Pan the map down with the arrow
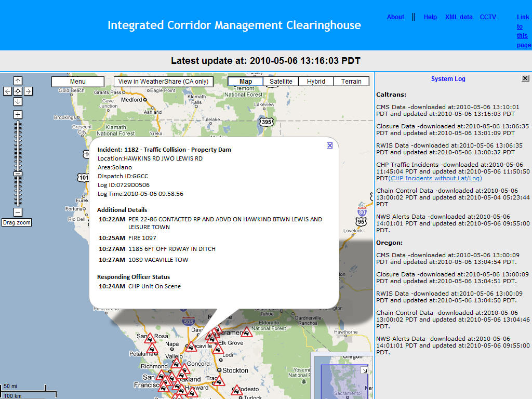The image size is (532, 399). tap(18, 101)
